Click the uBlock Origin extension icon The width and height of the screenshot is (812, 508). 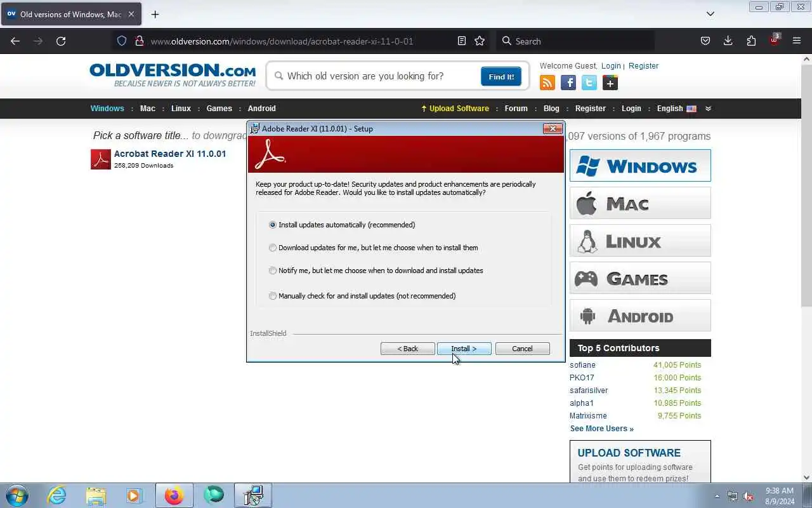pos(774,40)
